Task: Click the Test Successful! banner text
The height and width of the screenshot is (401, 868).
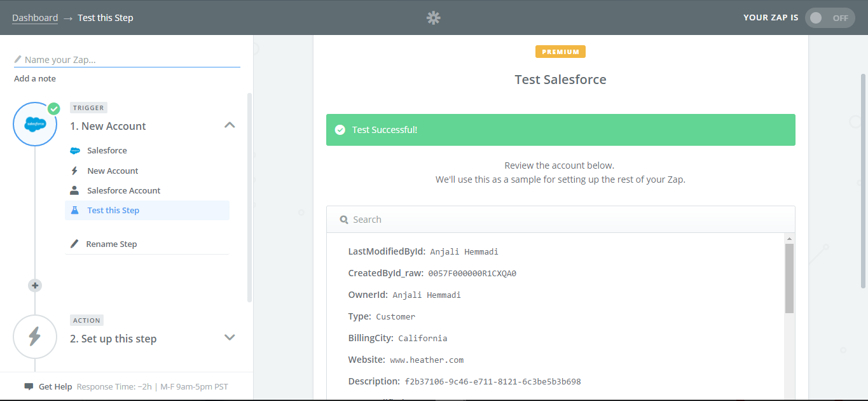Action: (385, 130)
